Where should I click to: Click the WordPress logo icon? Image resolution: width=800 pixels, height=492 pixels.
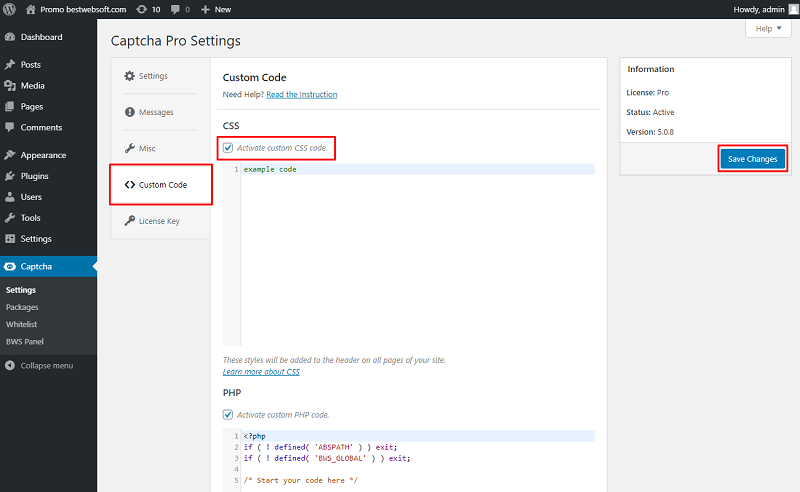[9, 9]
